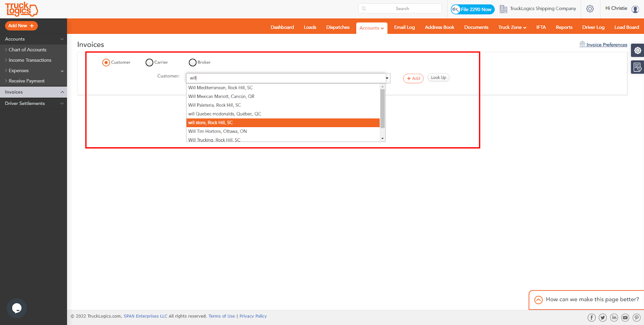
Task: Collapse the Invoices sidebar section
Action: 62,92
